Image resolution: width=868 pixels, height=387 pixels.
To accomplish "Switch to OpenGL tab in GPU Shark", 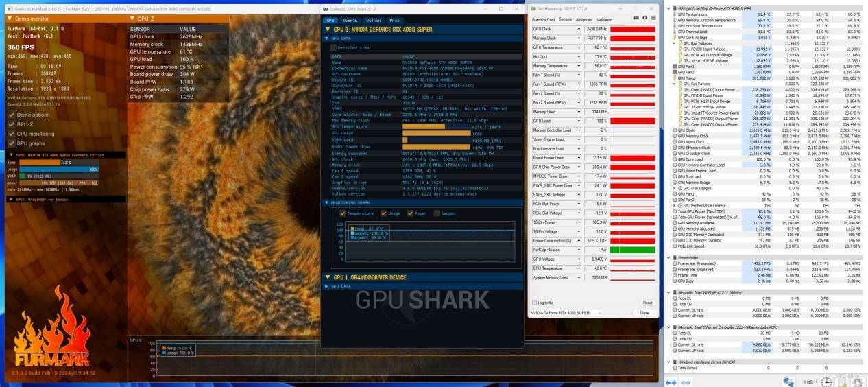I will pyautogui.click(x=350, y=21).
